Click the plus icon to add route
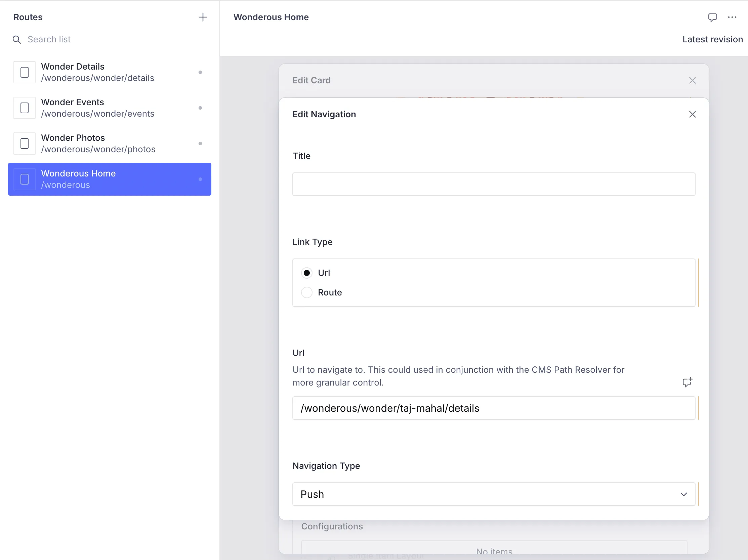748x560 pixels. (x=203, y=17)
